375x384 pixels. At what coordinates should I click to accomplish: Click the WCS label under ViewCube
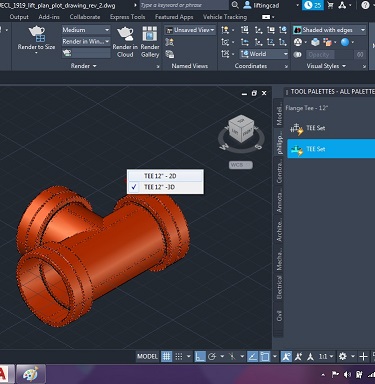pyautogui.click(x=240, y=165)
